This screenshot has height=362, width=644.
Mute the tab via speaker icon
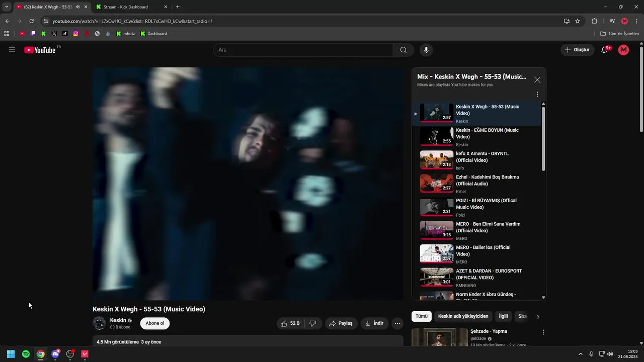pos(77,7)
